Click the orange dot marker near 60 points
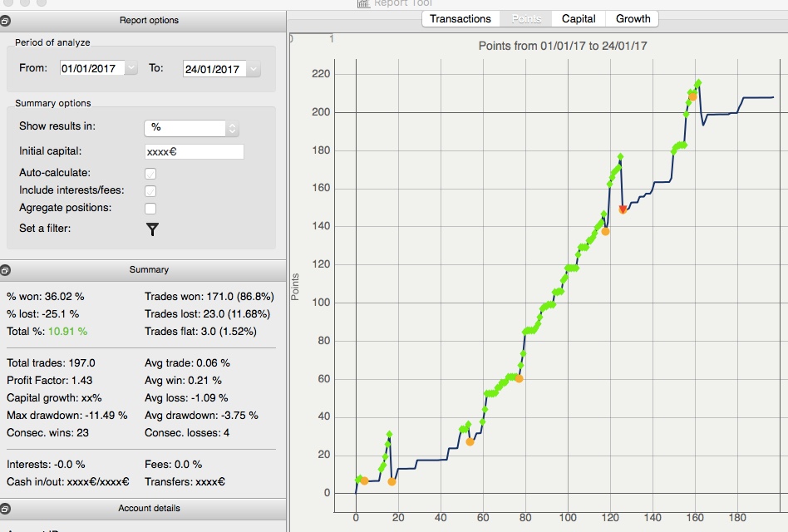Screen dimensions: 788x532 (519, 379)
